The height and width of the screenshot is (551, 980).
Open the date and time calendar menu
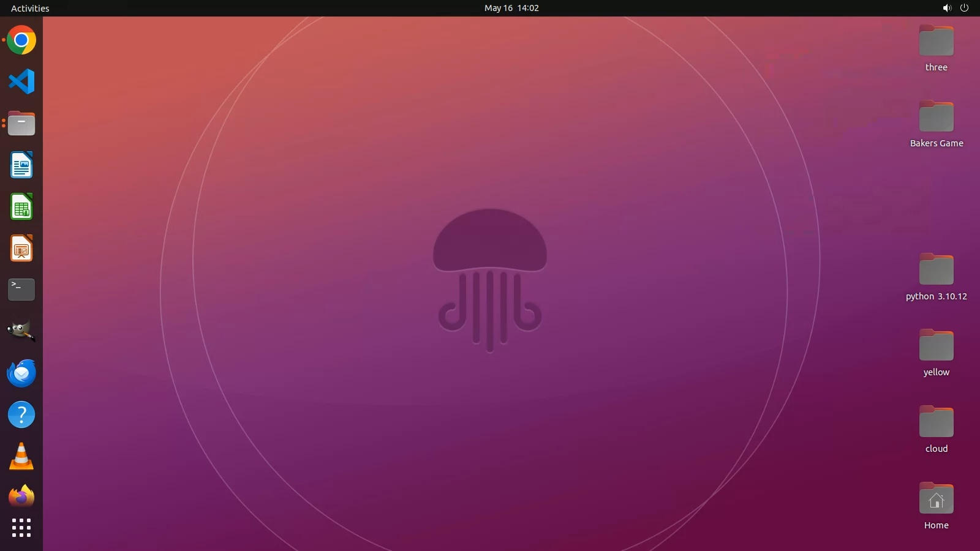click(x=511, y=8)
